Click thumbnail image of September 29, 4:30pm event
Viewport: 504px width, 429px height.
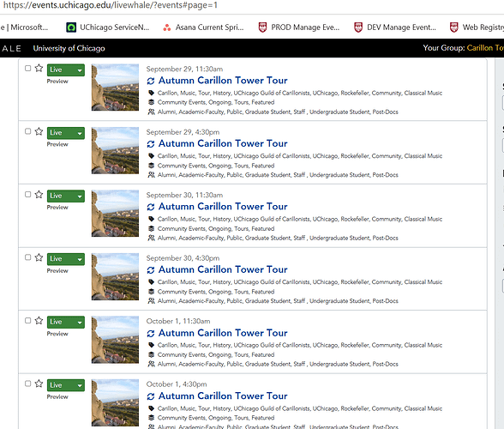pyautogui.click(x=115, y=150)
